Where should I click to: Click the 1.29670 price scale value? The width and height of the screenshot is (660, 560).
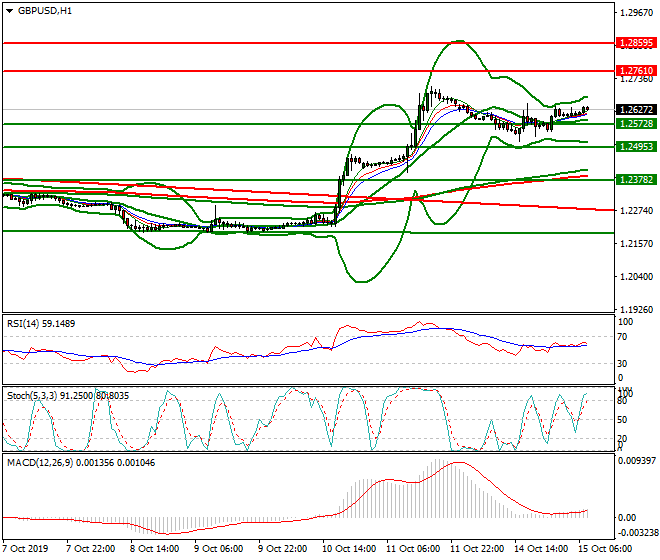tap(636, 13)
